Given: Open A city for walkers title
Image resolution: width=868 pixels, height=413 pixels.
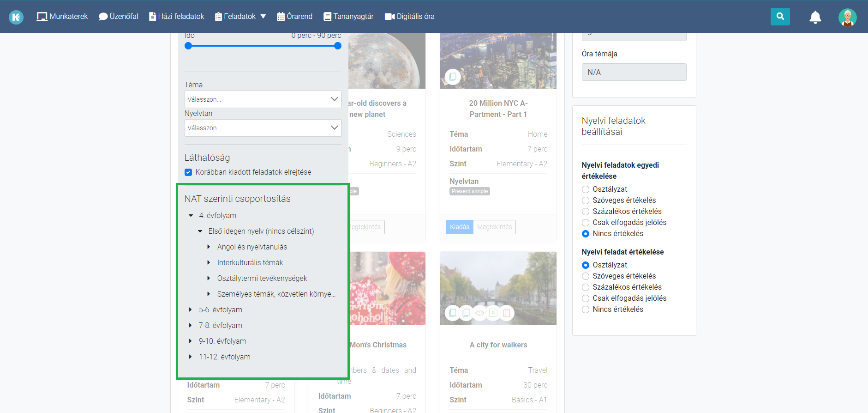Looking at the screenshot, I should 498,345.
